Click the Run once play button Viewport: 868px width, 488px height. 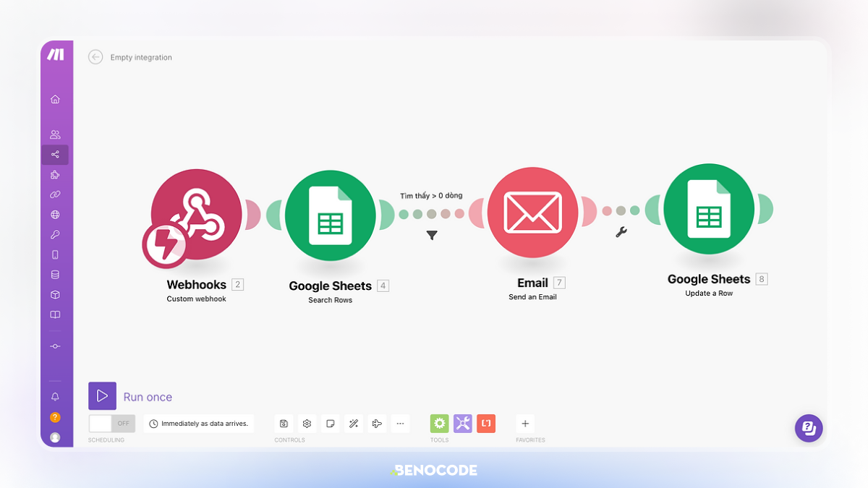(x=102, y=396)
